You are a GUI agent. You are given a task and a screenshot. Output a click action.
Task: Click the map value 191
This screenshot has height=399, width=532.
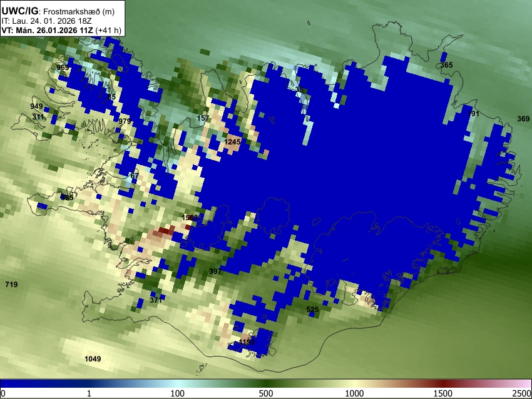tap(473, 114)
